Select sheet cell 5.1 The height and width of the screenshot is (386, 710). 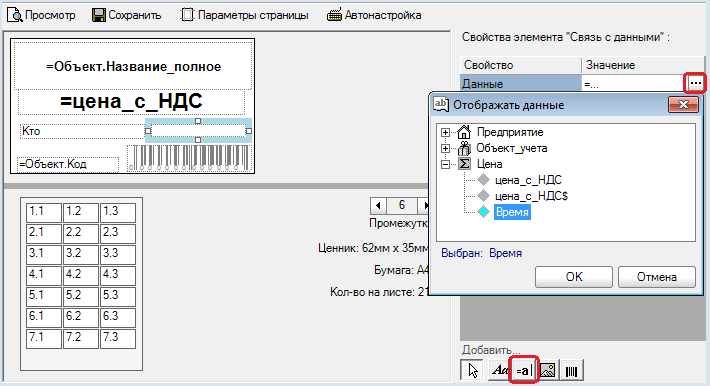43,296
